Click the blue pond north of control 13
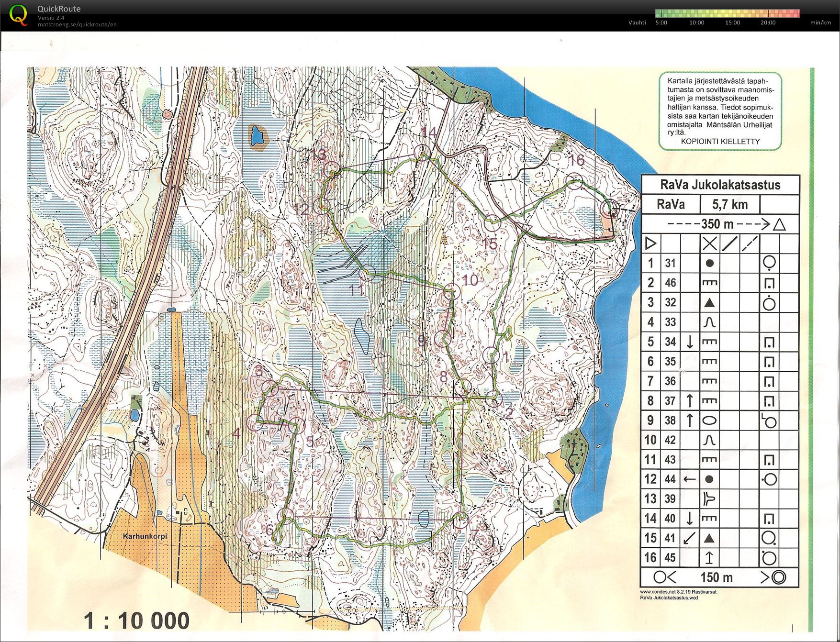 pos(258,136)
